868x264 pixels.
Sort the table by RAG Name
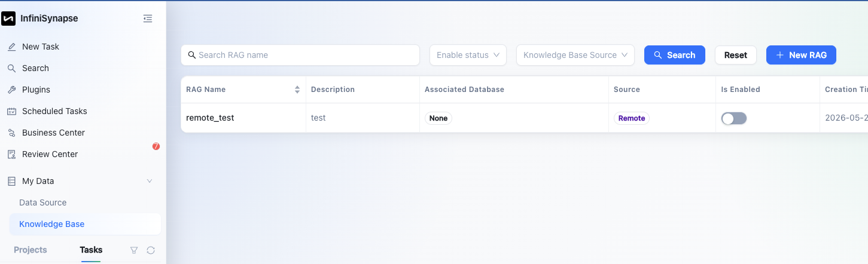point(297,90)
